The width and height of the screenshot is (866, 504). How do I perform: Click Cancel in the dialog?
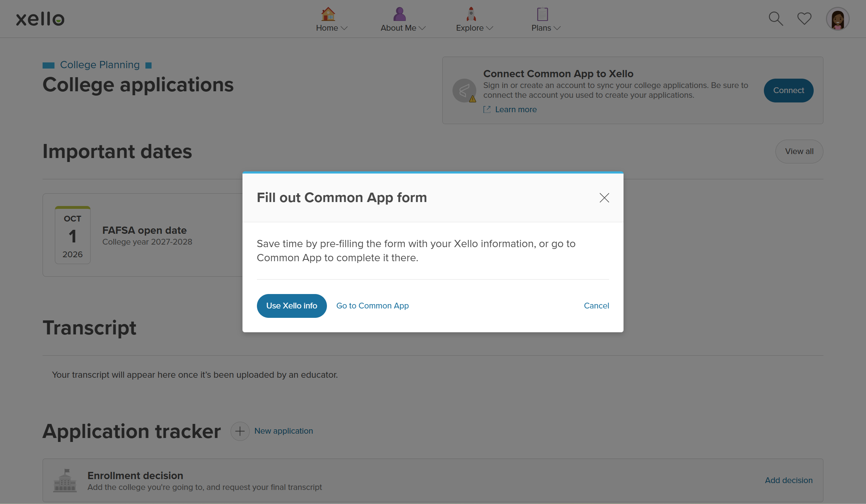click(596, 306)
